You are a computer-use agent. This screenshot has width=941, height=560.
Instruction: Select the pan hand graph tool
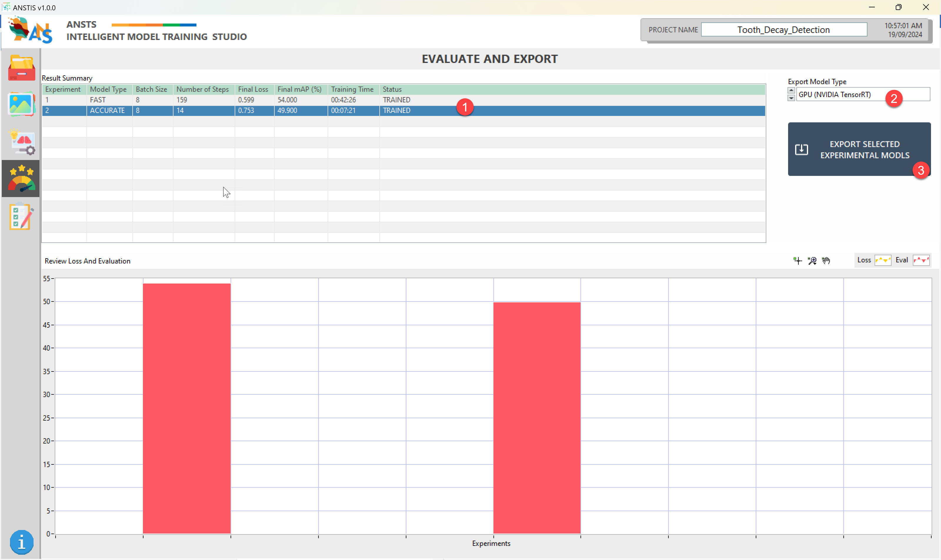point(826,260)
